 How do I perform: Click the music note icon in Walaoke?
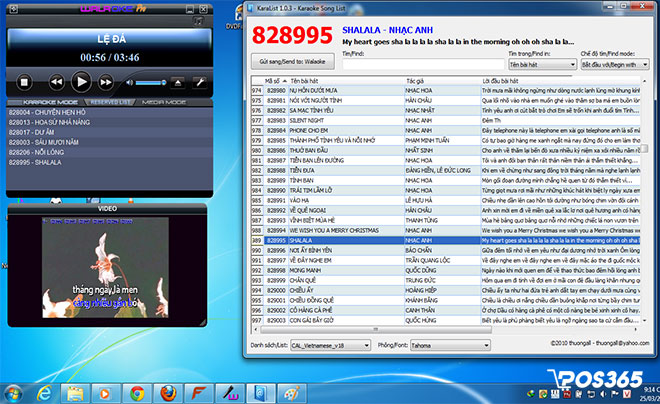tap(199, 21)
